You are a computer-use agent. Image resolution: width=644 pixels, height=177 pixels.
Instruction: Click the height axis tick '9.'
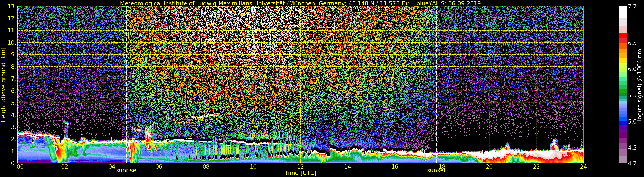(13, 55)
